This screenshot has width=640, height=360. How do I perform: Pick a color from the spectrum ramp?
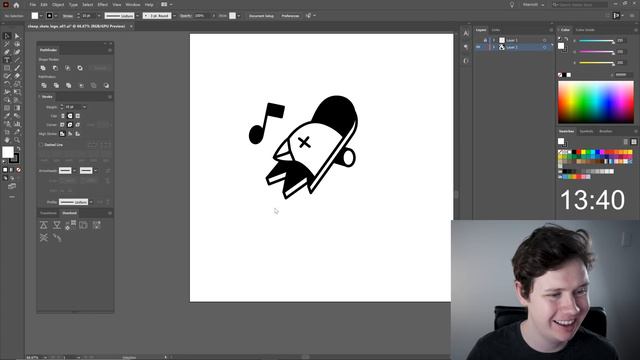[596, 102]
